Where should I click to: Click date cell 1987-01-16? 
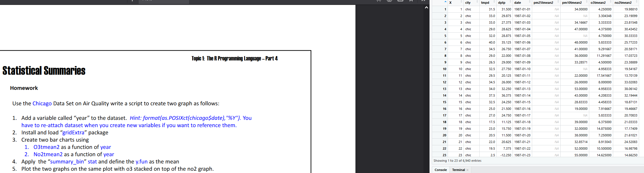click(522, 109)
